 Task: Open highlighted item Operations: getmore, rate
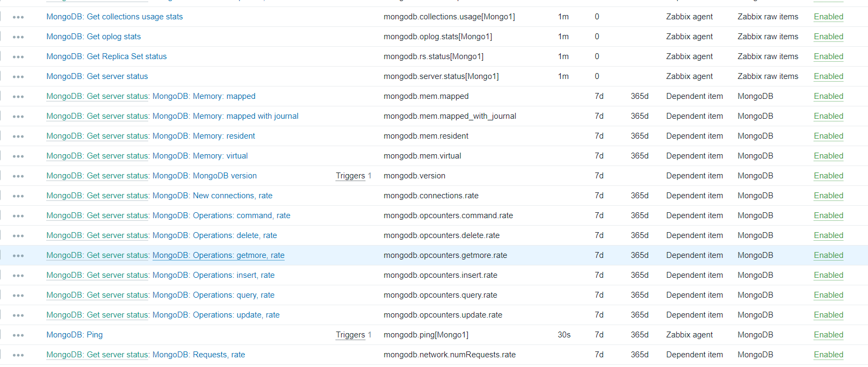tap(219, 255)
